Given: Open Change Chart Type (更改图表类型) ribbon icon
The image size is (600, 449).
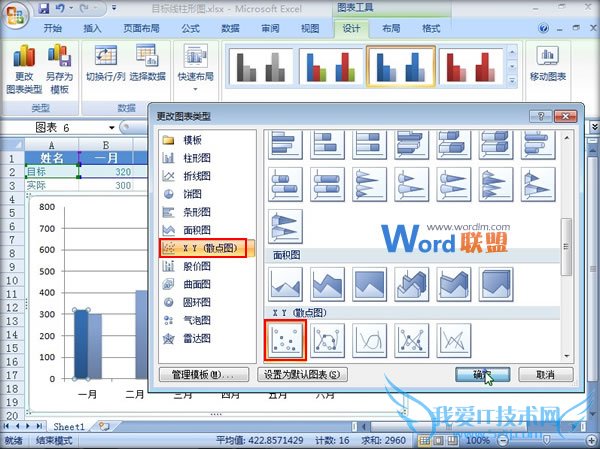Looking at the screenshot, I should click(x=24, y=69).
